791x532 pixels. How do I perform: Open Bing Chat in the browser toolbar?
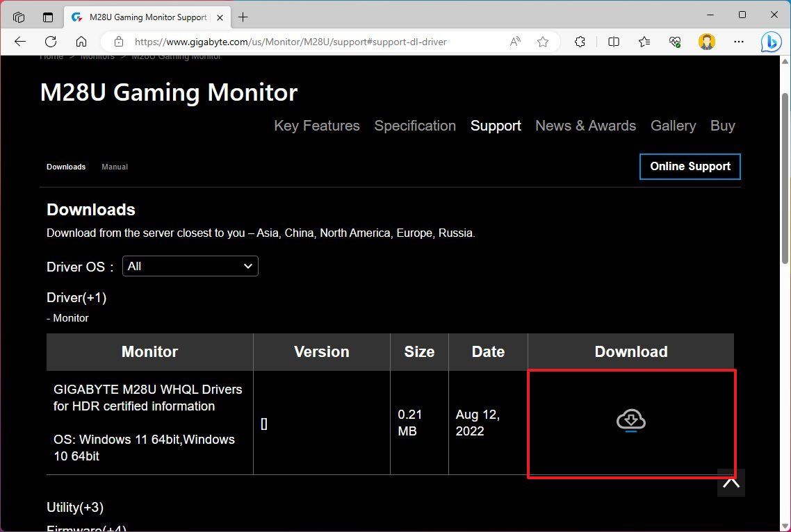tap(771, 42)
